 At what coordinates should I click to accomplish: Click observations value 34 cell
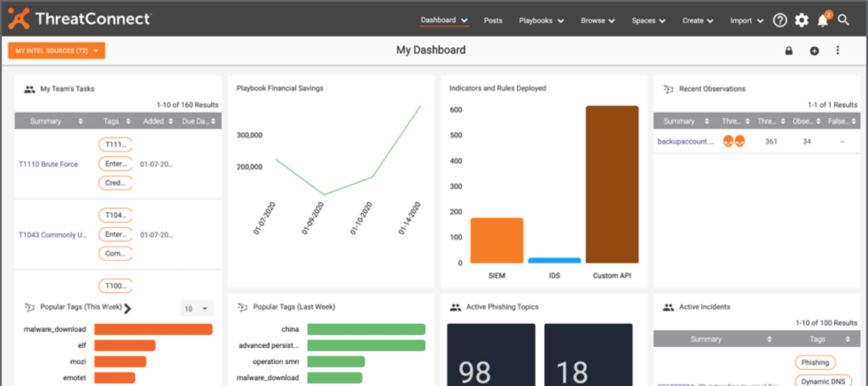(x=807, y=142)
